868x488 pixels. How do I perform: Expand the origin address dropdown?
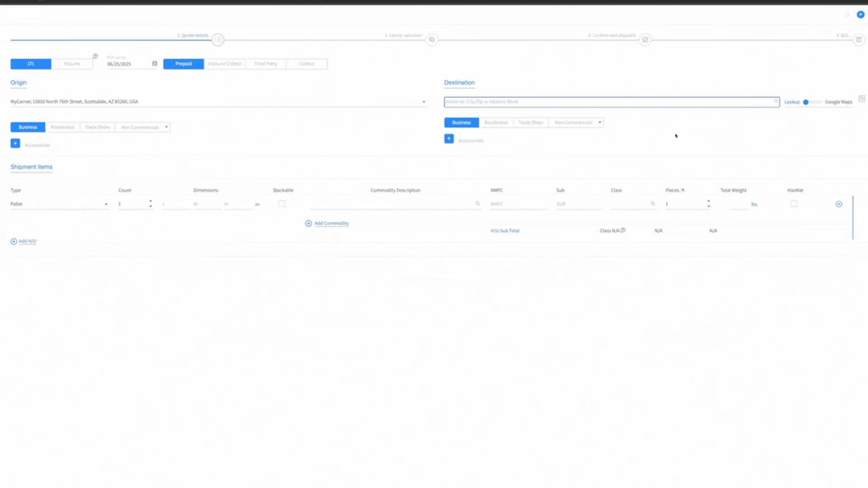(x=423, y=102)
